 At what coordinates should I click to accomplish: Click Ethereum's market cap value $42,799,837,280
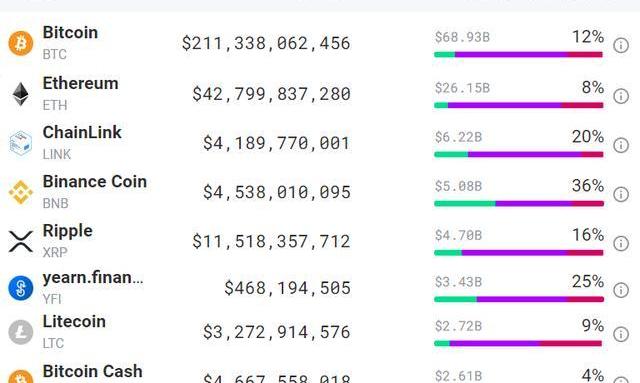(271, 94)
